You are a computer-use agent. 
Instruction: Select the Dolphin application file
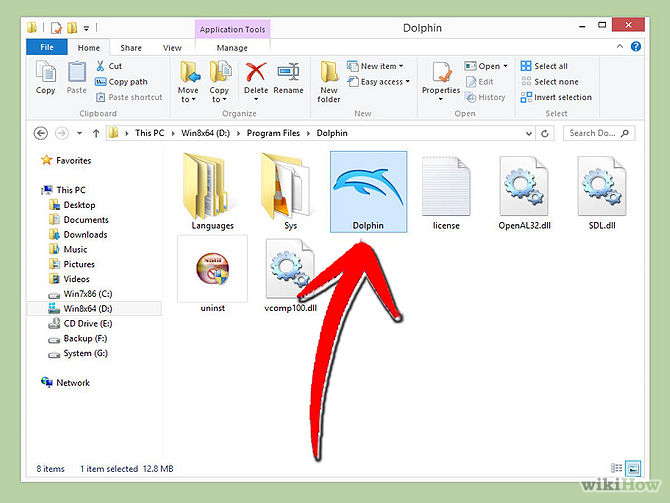pos(368,192)
